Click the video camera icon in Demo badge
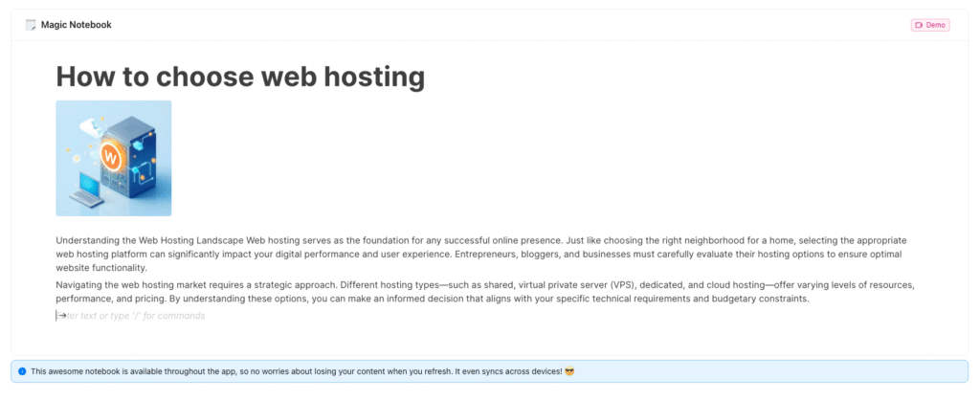This screenshot has width=980, height=401. (x=919, y=25)
